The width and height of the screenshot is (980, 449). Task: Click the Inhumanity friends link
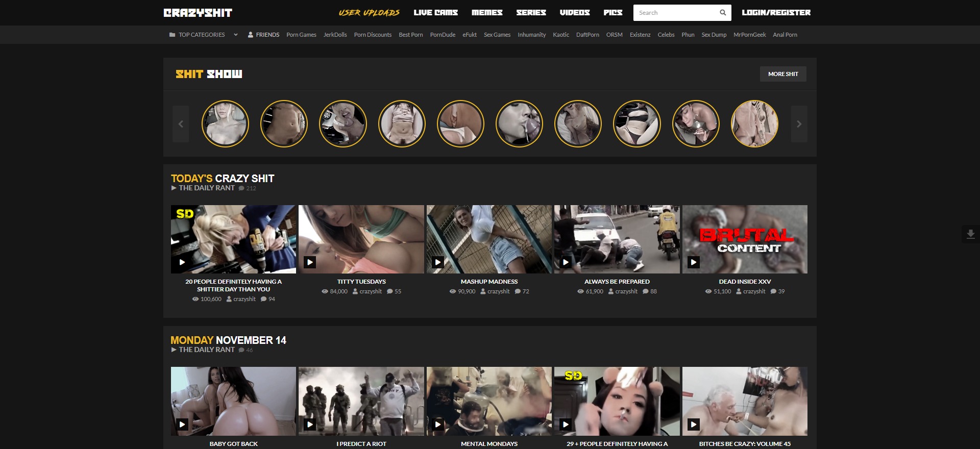tap(531, 35)
